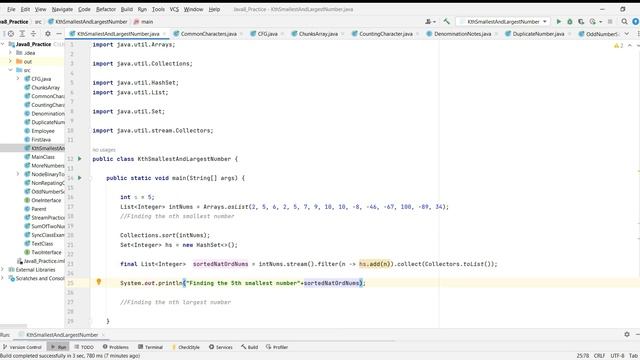Run KthSmallestAndLargestNumber with green play icon
The image size is (640, 360).
[x=559, y=22]
